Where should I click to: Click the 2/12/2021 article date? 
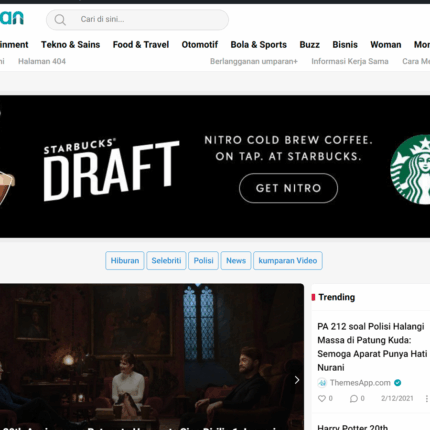coord(397,398)
